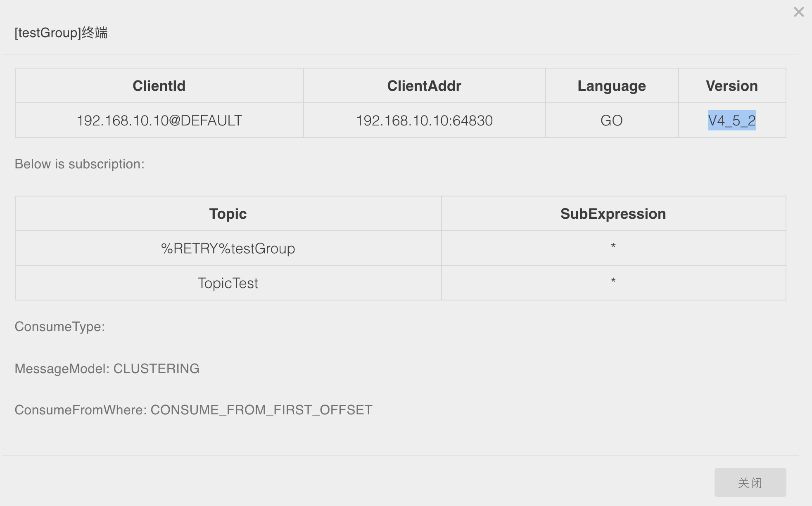The width and height of the screenshot is (812, 506).
Task: Select the highlighted V4_5_2 version value
Action: coord(732,120)
